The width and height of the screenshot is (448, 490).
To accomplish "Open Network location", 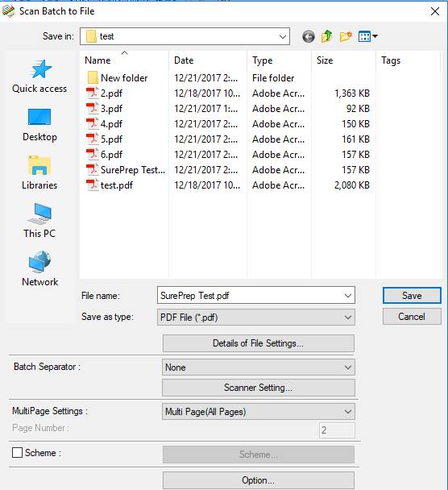I will click(x=39, y=268).
